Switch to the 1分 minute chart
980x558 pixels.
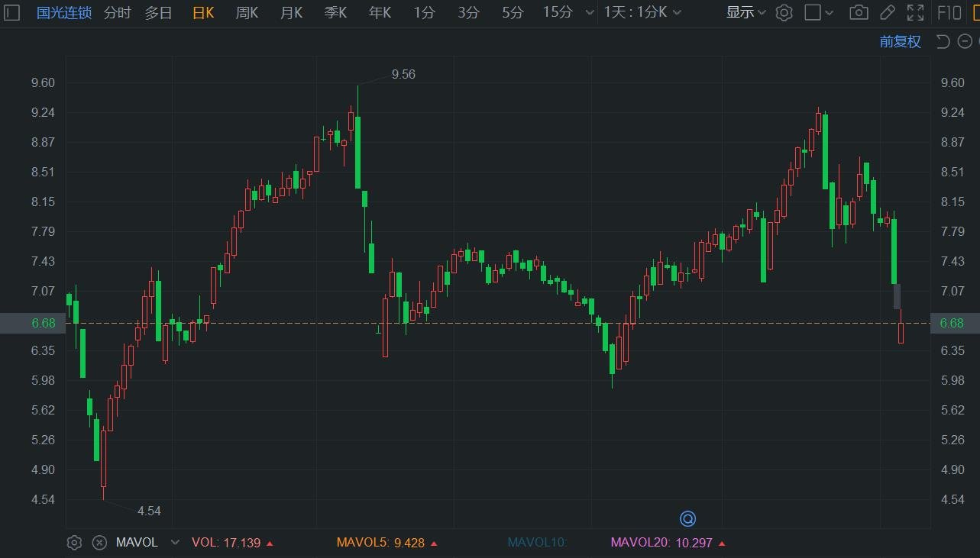coord(424,12)
